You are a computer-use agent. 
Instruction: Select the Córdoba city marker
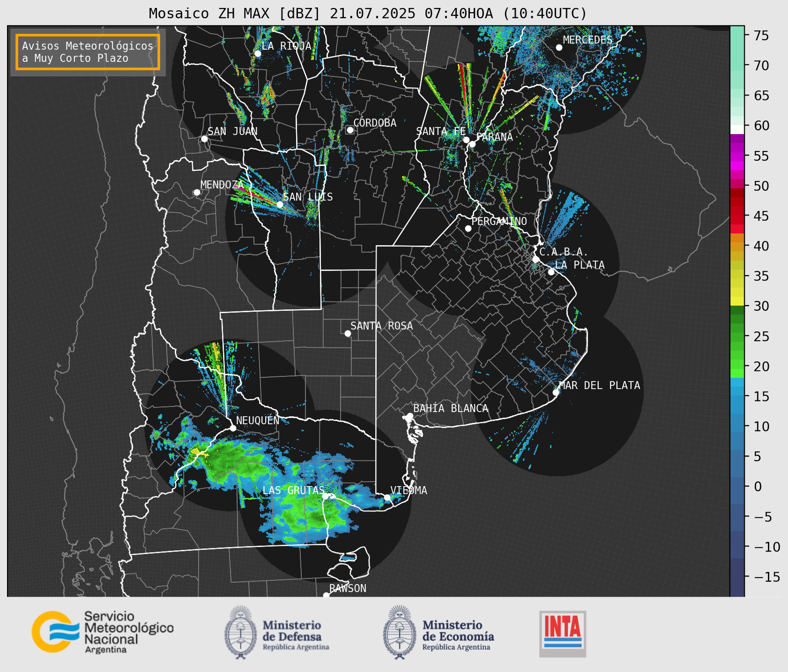pyautogui.click(x=350, y=130)
